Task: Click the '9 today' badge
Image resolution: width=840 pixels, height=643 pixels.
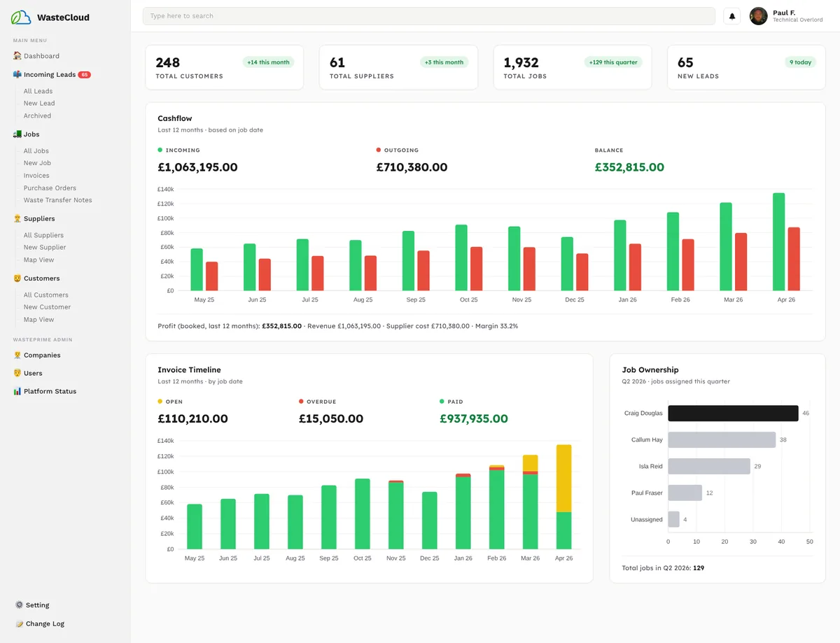Action: pyautogui.click(x=800, y=62)
